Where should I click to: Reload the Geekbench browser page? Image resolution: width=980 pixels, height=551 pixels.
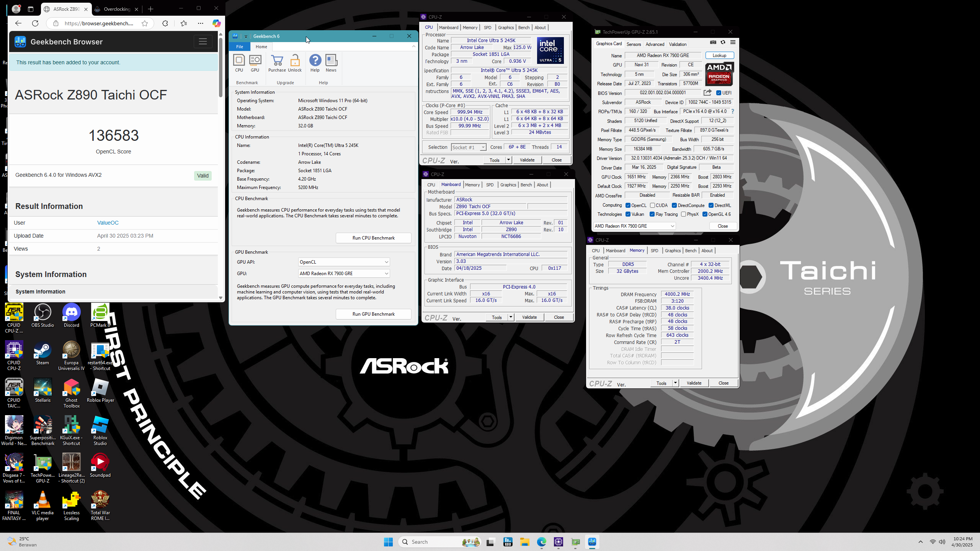(x=35, y=23)
